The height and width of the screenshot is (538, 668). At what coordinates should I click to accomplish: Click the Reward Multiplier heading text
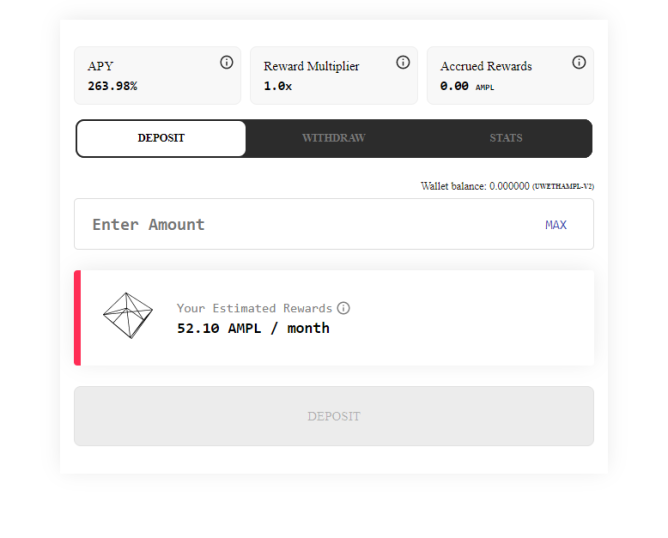(x=311, y=66)
